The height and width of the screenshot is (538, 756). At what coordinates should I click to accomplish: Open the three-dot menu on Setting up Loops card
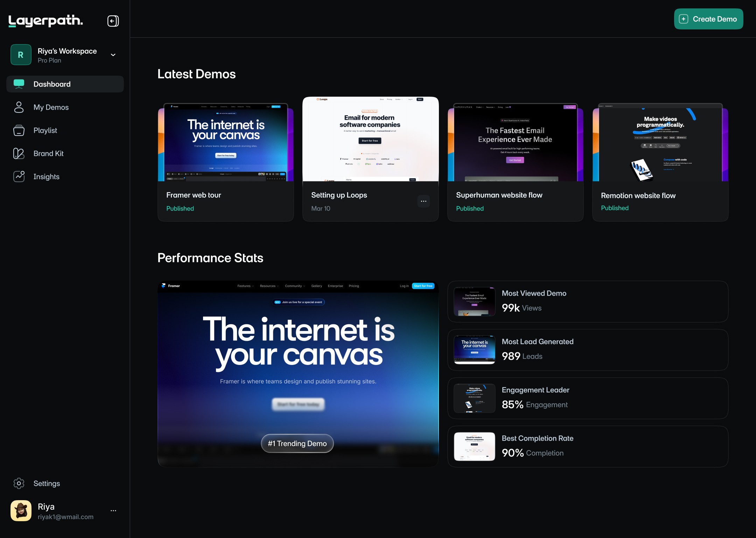coord(423,201)
